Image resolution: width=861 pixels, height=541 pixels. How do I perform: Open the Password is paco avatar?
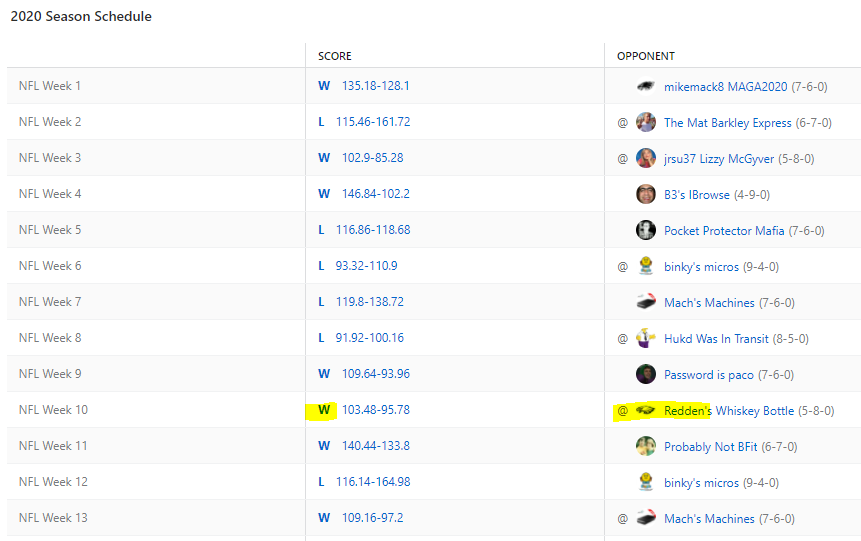646,374
